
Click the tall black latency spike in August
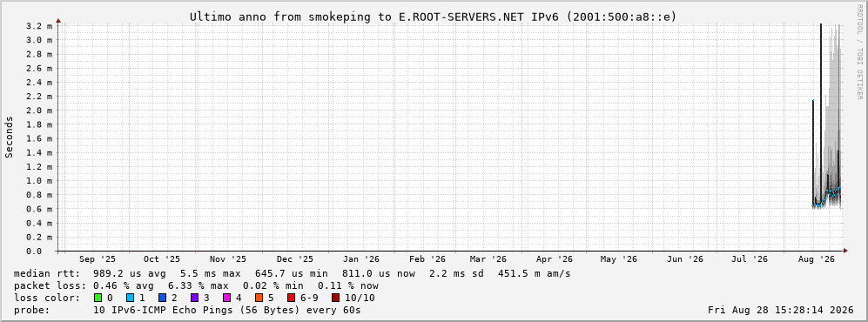click(x=820, y=111)
